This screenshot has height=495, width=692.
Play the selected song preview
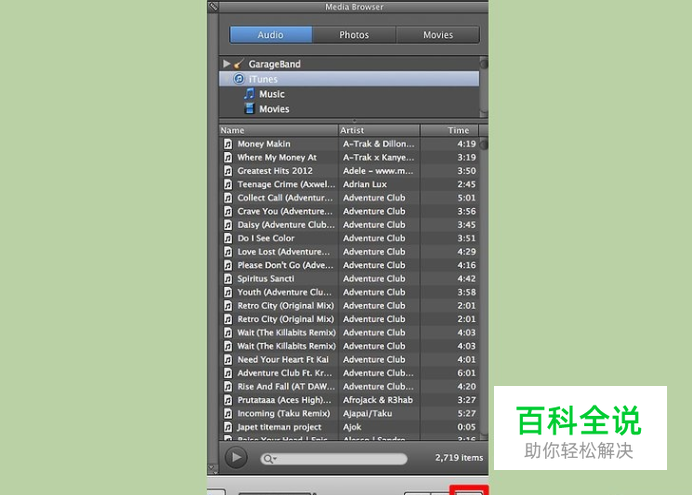point(236,458)
